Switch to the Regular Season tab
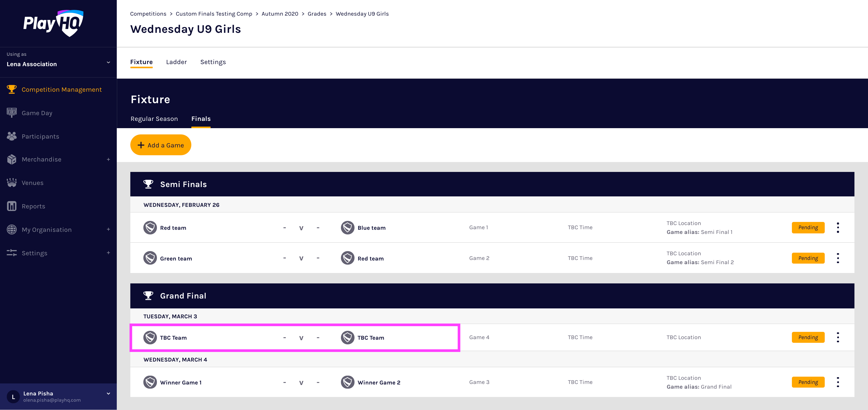Viewport: 868px width, 410px height. point(154,119)
